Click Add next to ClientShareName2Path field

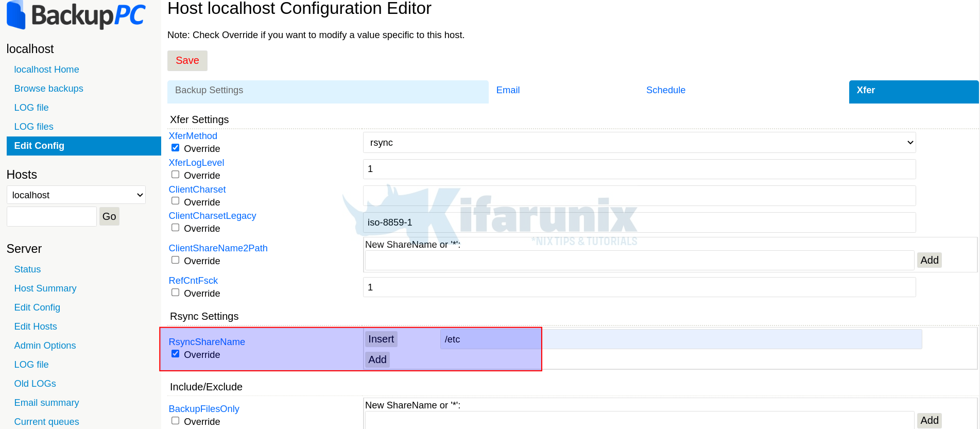click(x=930, y=261)
